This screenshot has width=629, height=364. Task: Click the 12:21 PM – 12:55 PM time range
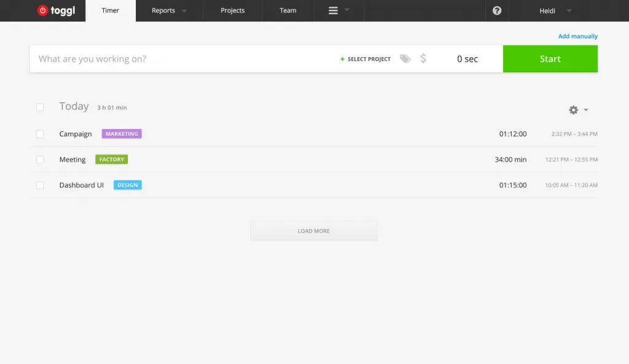571,160
